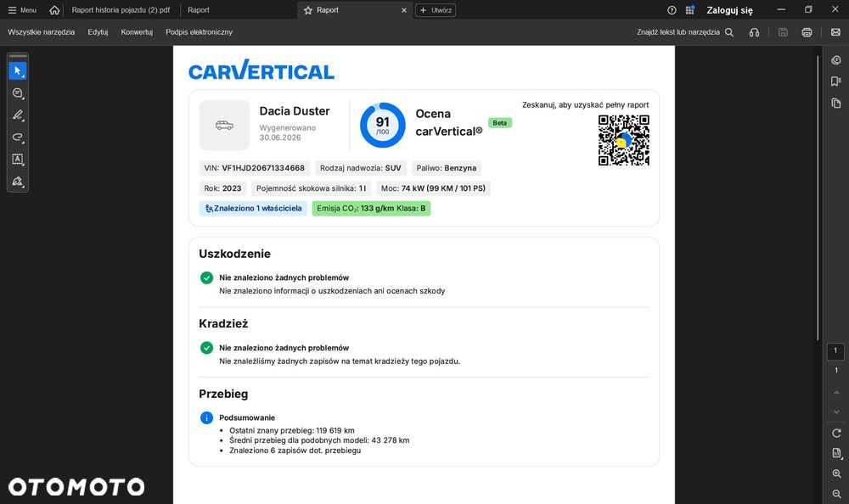
Task: Click the zoom in magnifier
Action: (836, 473)
